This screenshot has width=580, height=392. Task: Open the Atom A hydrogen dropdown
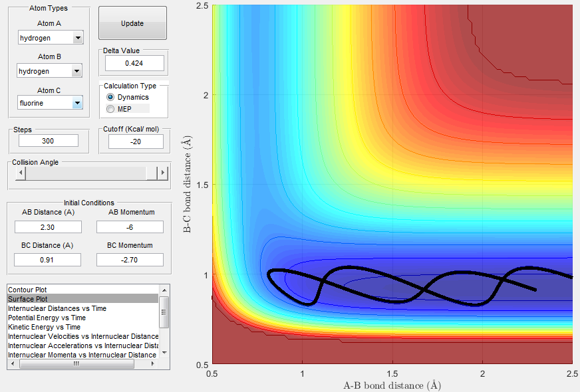pos(78,38)
